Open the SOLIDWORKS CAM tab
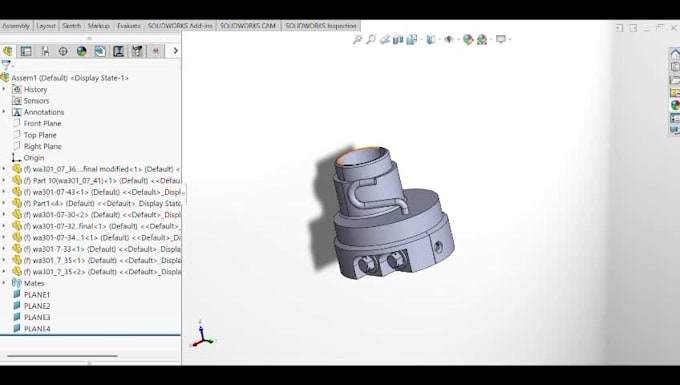The height and width of the screenshot is (385, 680). point(248,26)
